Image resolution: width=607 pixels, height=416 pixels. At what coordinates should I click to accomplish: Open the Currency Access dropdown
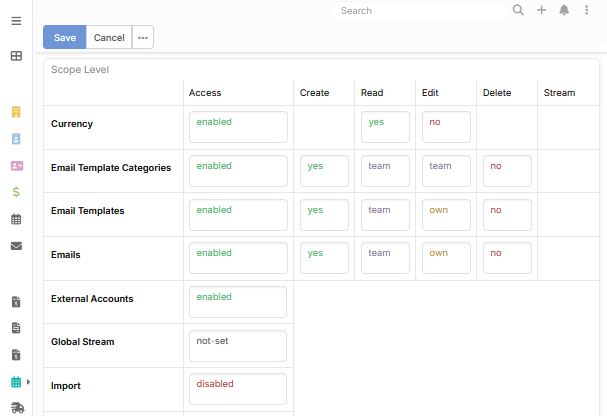coord(237,127)
